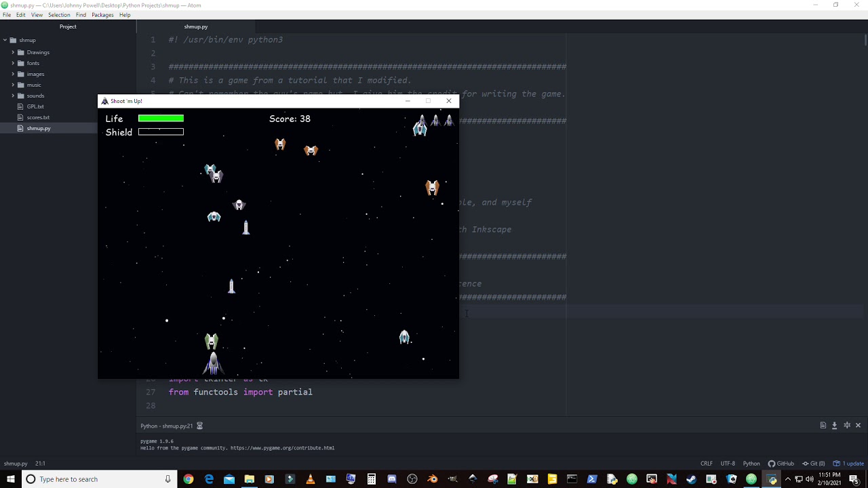Viewport: 868px width, 488px height.
Task: Open the Packages menu
Action: point(102,15)
